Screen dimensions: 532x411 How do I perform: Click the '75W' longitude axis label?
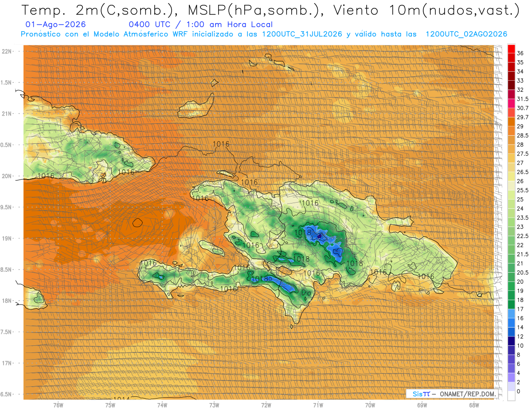pyautogui.click(x=110, y=405)
